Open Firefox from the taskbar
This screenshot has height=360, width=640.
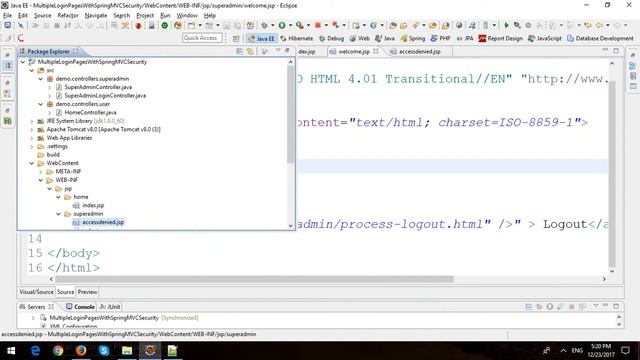[81, 351]
